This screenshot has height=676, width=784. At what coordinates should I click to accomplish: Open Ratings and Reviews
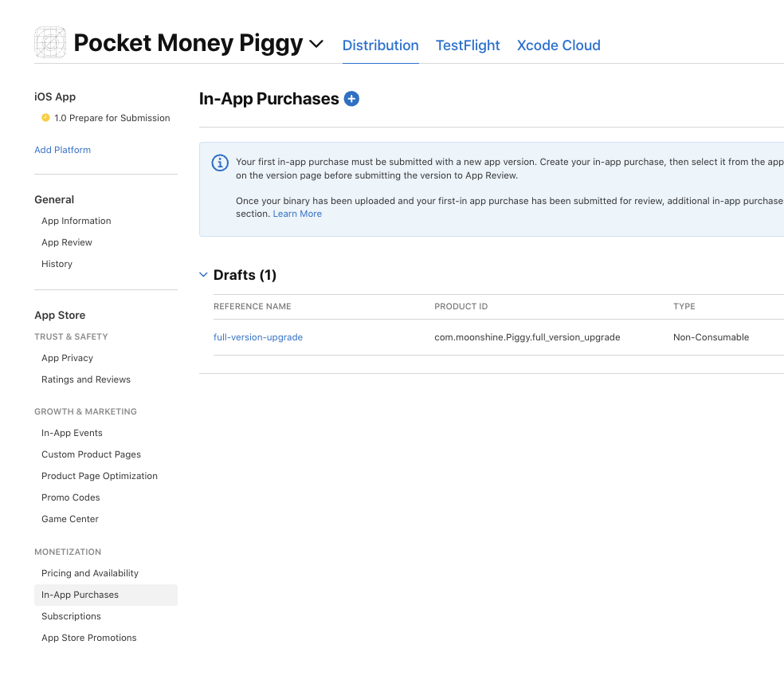point(86,379)
